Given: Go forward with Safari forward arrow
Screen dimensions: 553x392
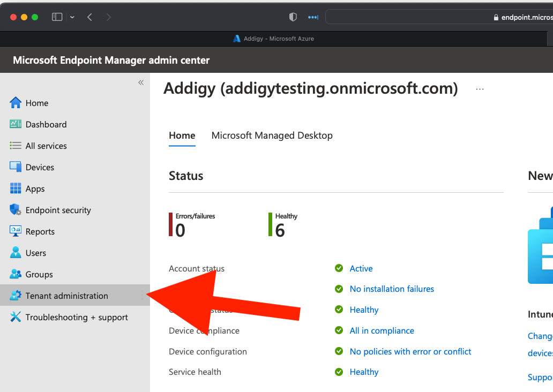Looking at the screenshot, I should [x=108, y=17].
